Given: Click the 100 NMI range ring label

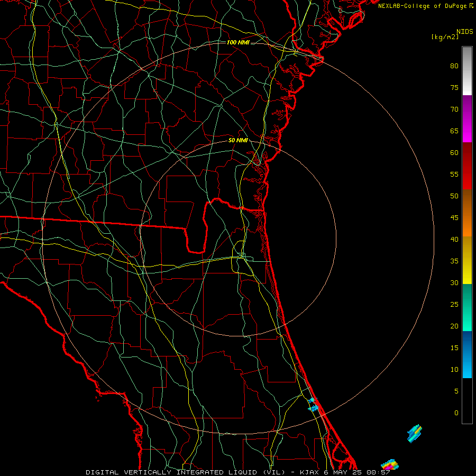Looking at the screenshot, I should [x=238, y=42].
